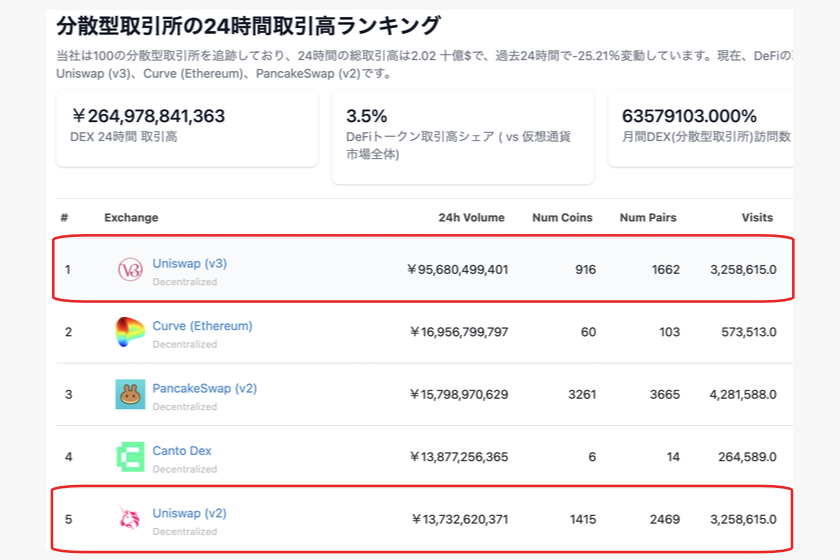The height and width of the screenshot is (560, 840).
Task: Click Uniswap (v2) coin count 1415
Action: 583,519
